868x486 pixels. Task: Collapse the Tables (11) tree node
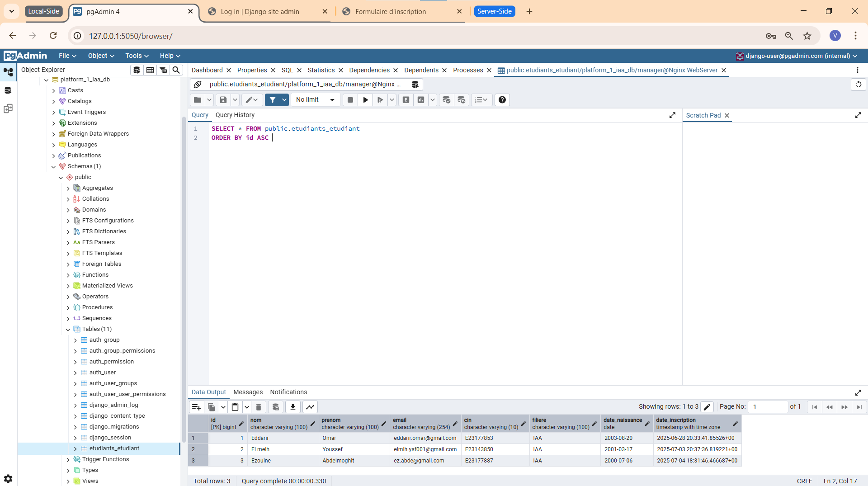point(68,329)
